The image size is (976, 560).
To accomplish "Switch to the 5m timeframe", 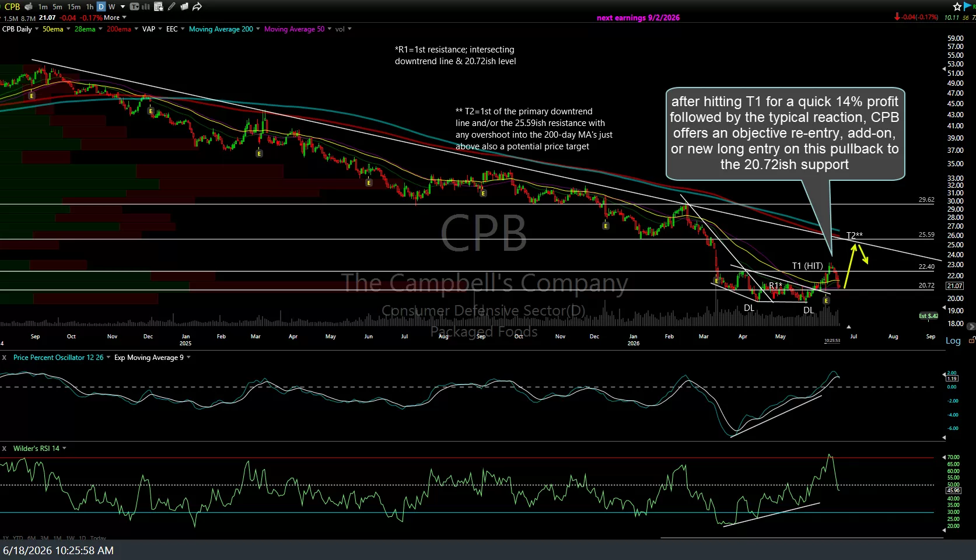I will pos(57,7).
